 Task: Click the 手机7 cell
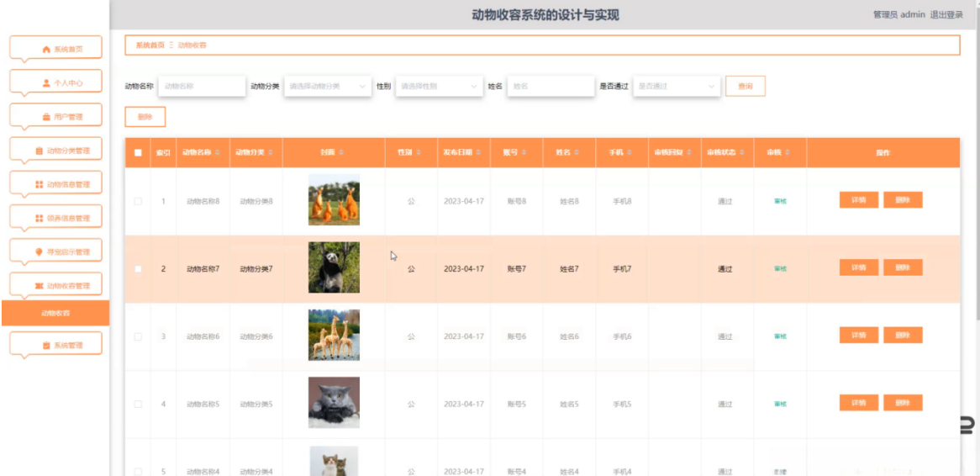(622, 269)
